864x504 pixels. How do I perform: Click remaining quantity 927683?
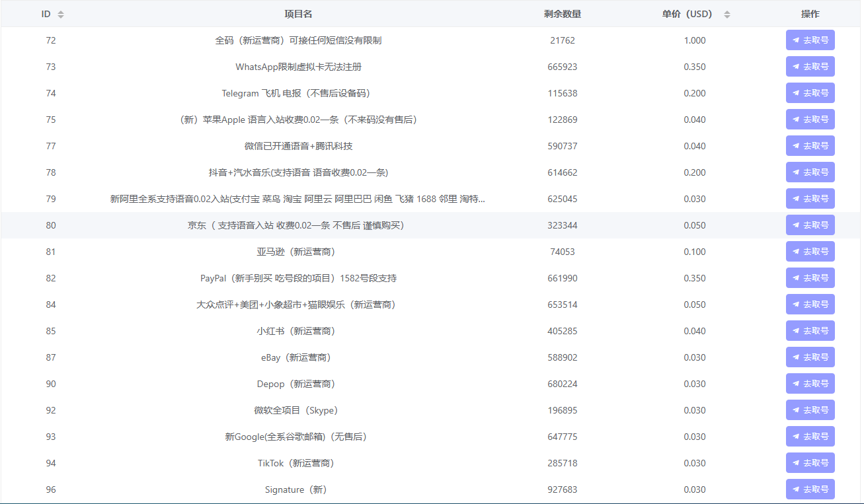click(x=563, y=489)
